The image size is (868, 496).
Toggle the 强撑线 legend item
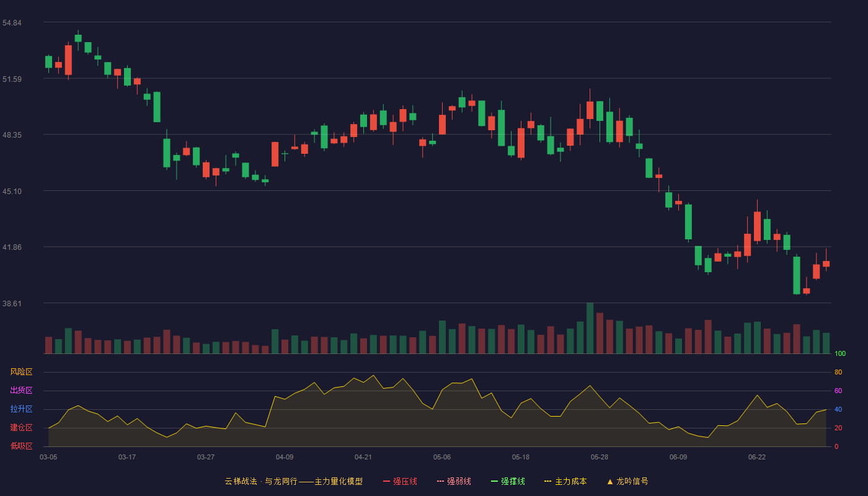pyautogui.click(x=508, y=481)
